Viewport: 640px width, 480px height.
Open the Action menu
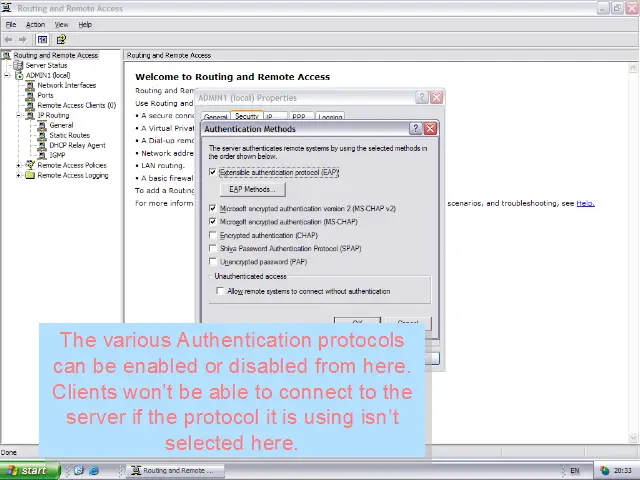click(x=35, y=24)
